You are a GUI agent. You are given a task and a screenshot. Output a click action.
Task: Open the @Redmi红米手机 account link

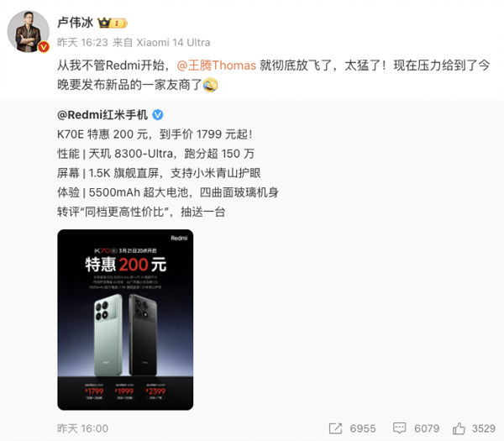tap(102, 115)
